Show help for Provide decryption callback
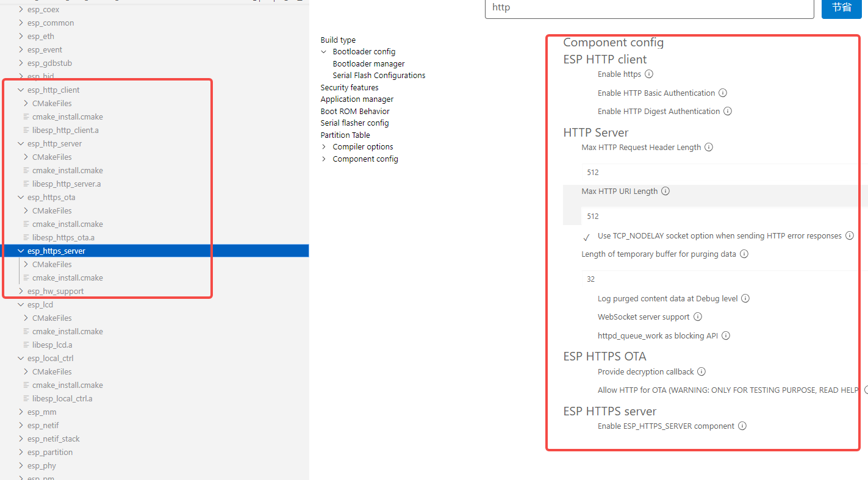Screen dimensions: 868x480 [701, 371]
